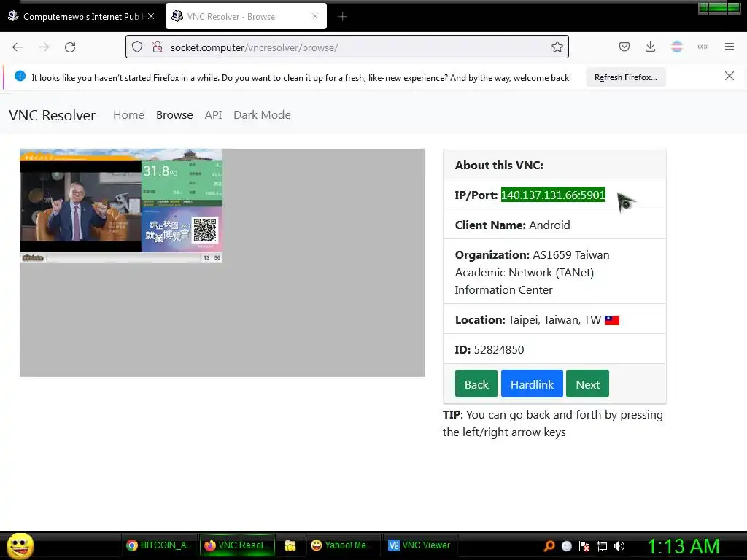Click the white smiley face tray icon
The height and width of the screenshot is (560, 747).
pyautogui.click(x=566, y=546)
